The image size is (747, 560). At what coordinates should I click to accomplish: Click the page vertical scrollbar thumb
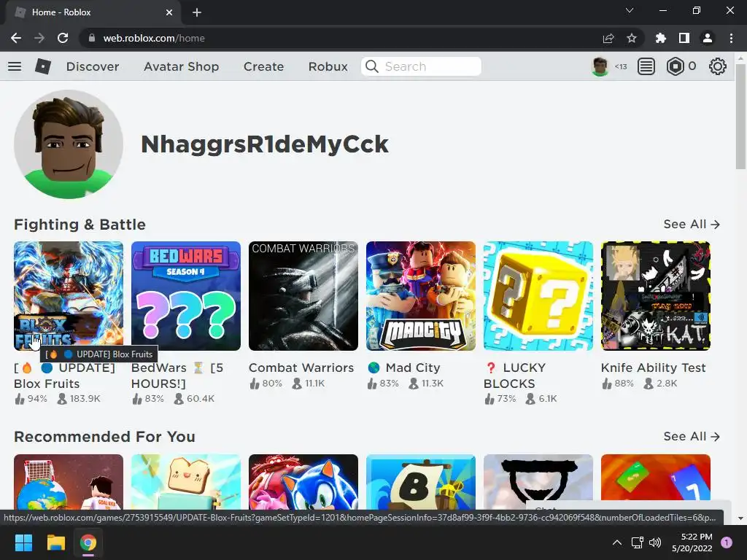[x=740, y=117]
